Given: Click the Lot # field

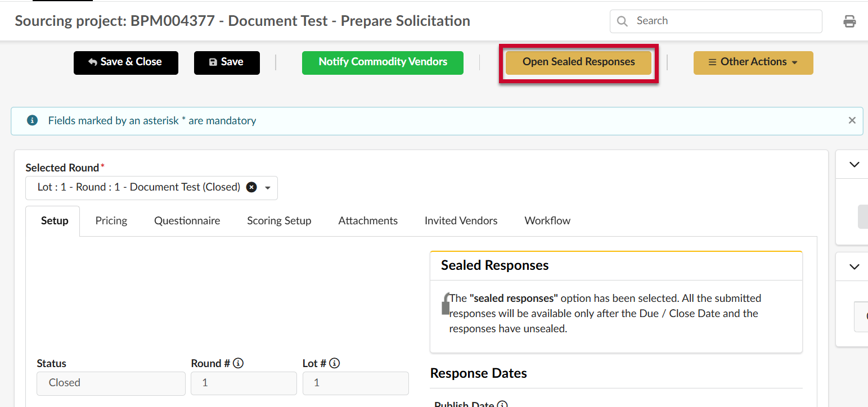Looking at the screenshot, I should [x=356, y=383].
